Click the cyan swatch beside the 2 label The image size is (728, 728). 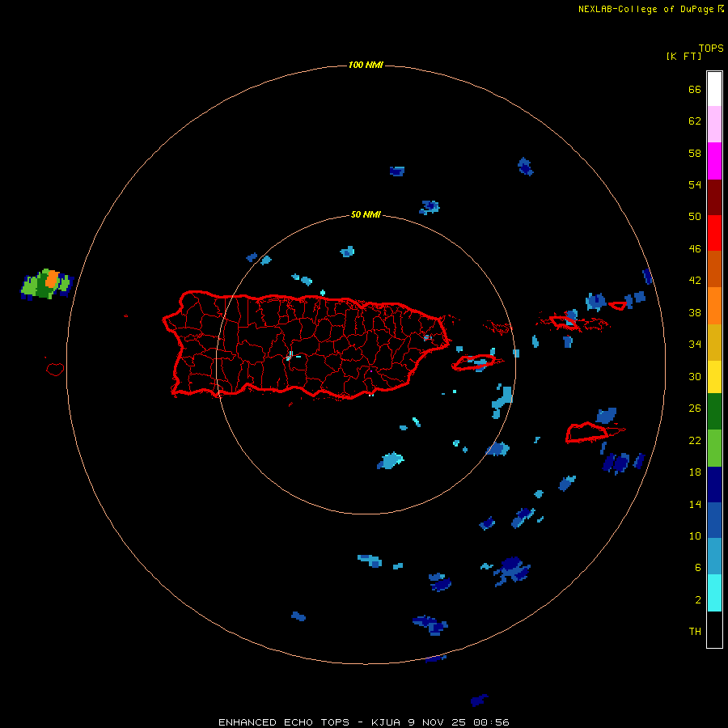(714, 593)
